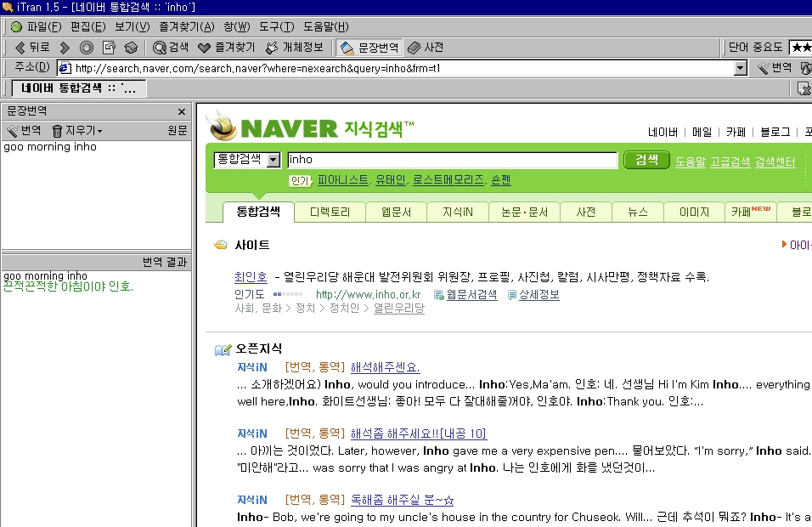
Task: Click the magic wand 번역 button beside address bar
Action: click(x=774, y=68)
